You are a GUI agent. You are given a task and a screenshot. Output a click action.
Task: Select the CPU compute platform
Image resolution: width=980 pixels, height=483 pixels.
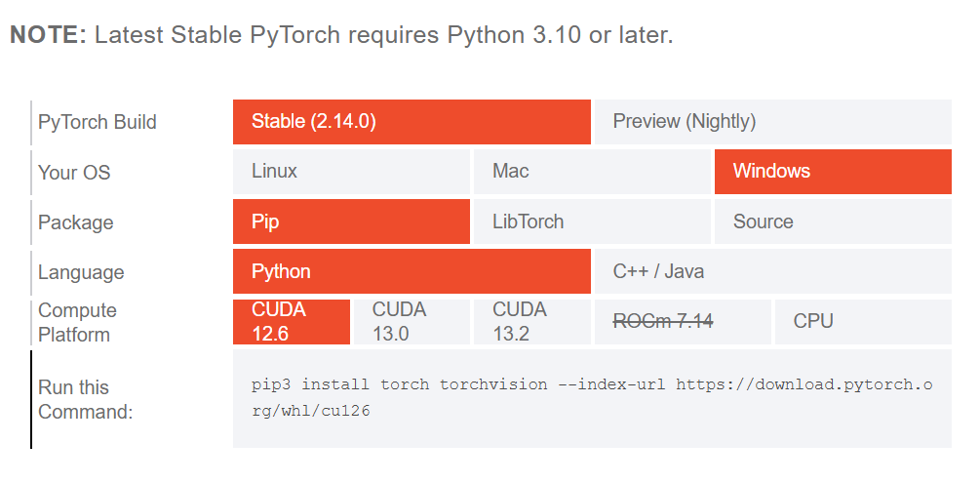coord(863,322)
